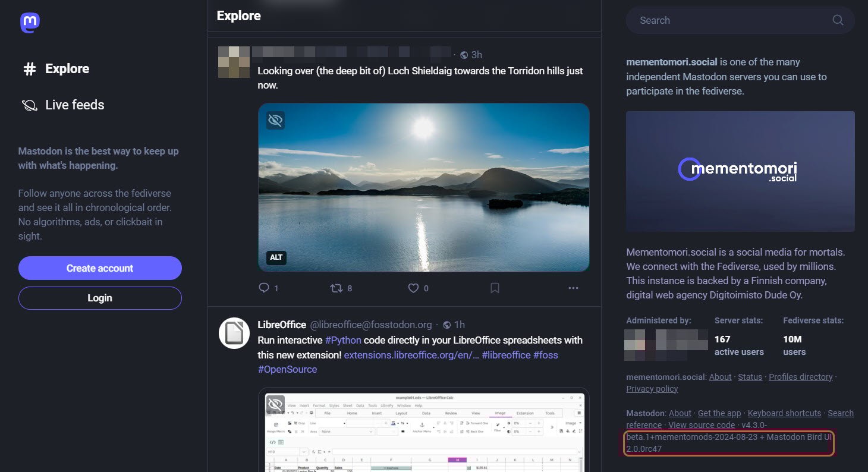Open Live feeds from the left sidebar

point(74,105)
